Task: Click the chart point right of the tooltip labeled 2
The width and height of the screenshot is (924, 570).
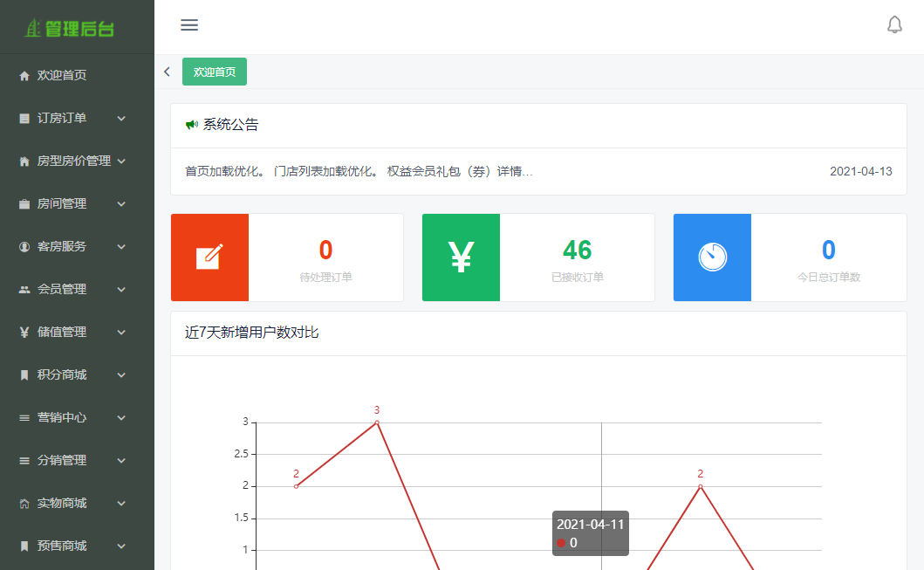Action: pyautogui.click(x=700, y=486)
